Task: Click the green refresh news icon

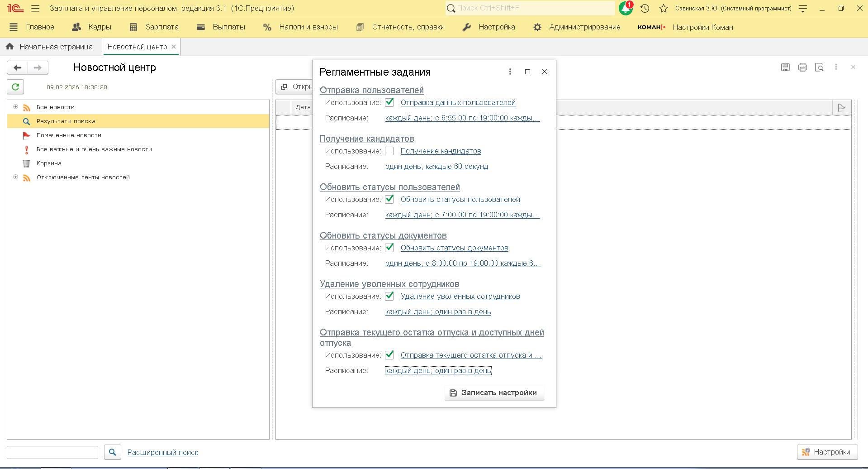Action: click(15, 87)
